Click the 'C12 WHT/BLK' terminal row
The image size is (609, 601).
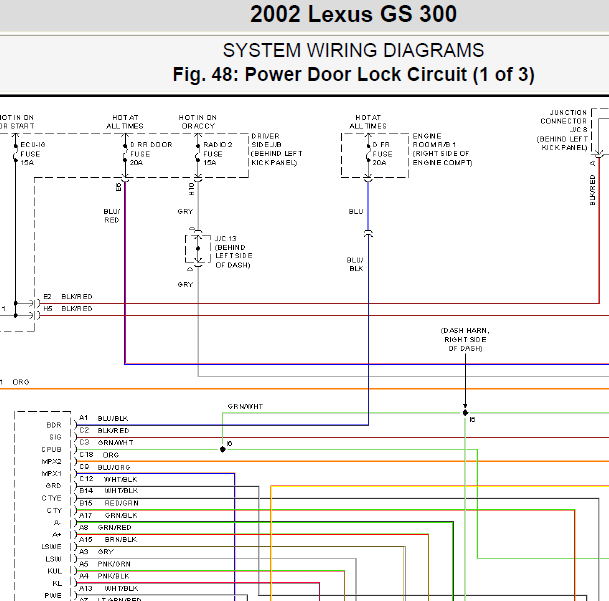tap(108, 479)
